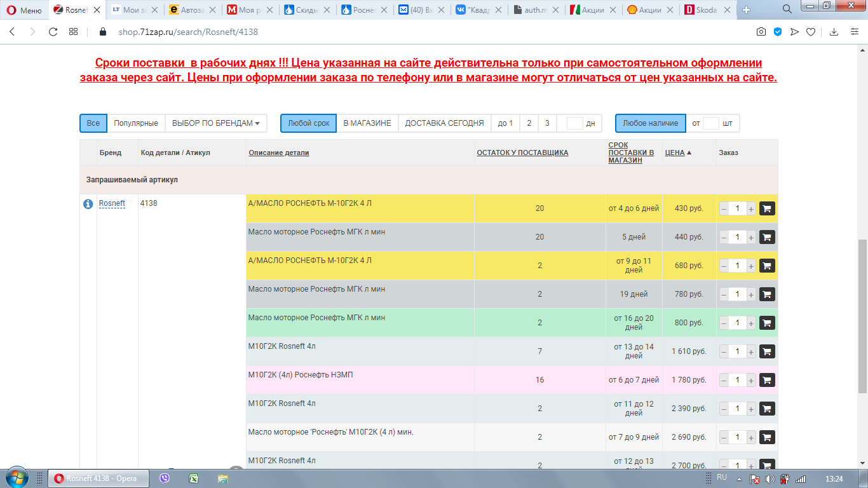868x488 pixels.
Task: Expand 'ВЫБОР ПО БРЕНДАМ' dropdown
Action: tap(216, 123)
